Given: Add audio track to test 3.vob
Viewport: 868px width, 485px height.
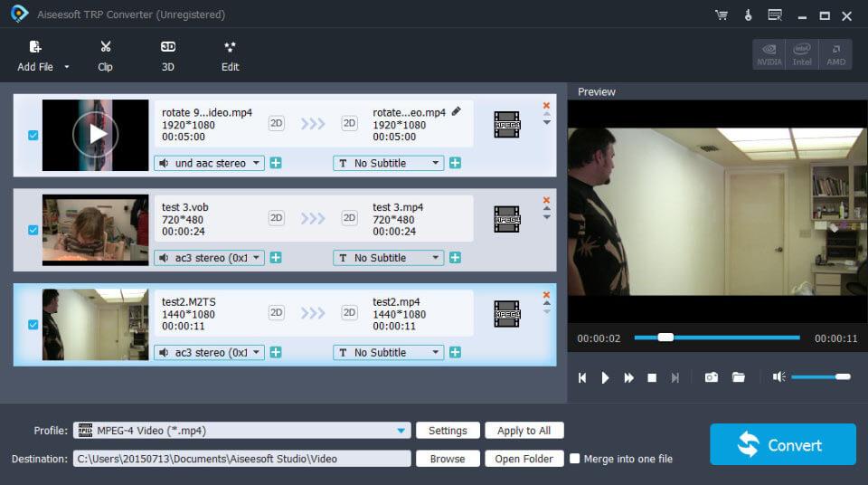Looking at the screenshot, I should (x=276, y=258).
